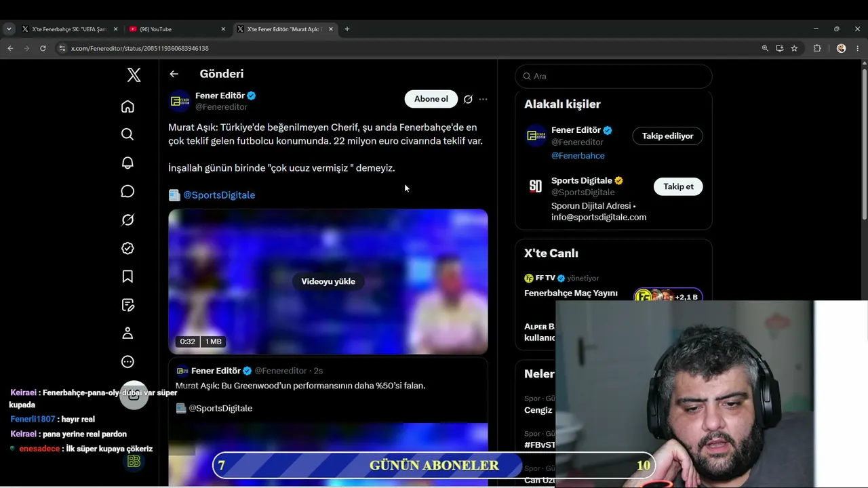Open the Articles compose icon in the sidebar
Screen dimensions: 868x488
(x=127, y=305)
